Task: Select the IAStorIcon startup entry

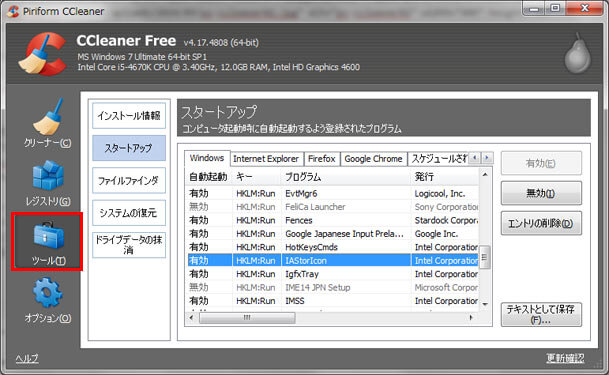Action: [x=333, y=260]
